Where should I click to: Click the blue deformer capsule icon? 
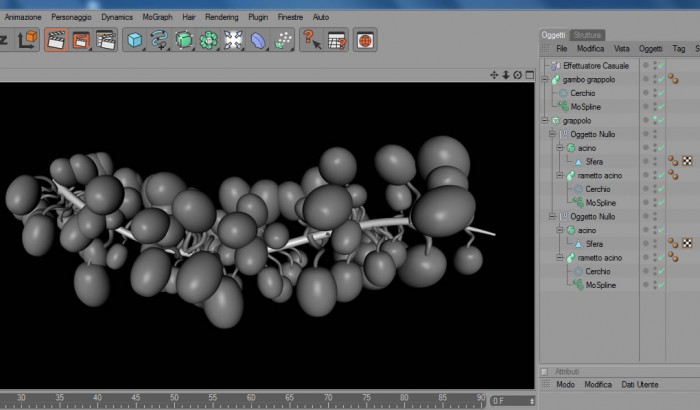(x=258, y=40)
